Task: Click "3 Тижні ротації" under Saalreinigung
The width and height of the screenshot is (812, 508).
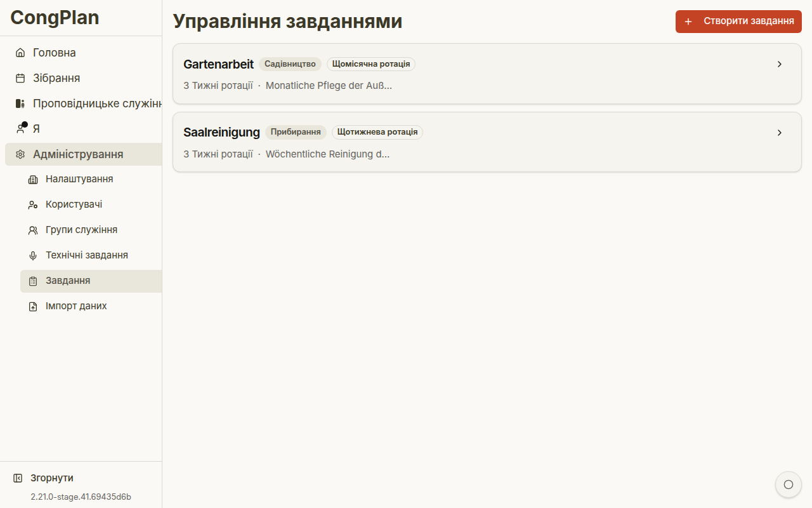Action: (x=218, y=154)
